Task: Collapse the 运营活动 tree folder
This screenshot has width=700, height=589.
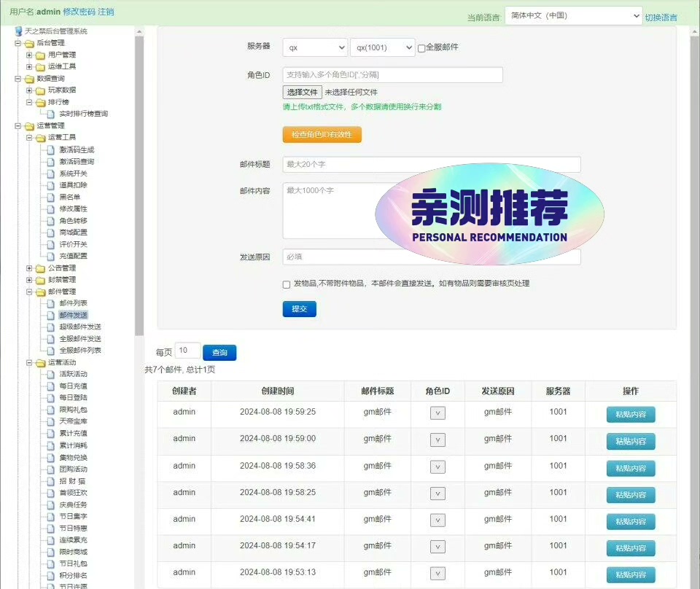Action: pyautogui.click(x=29, y=362)
